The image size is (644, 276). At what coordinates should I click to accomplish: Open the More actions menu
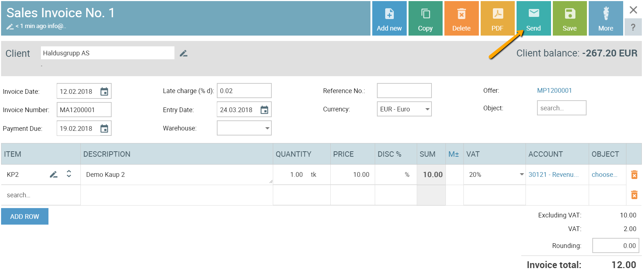(606, 18)
